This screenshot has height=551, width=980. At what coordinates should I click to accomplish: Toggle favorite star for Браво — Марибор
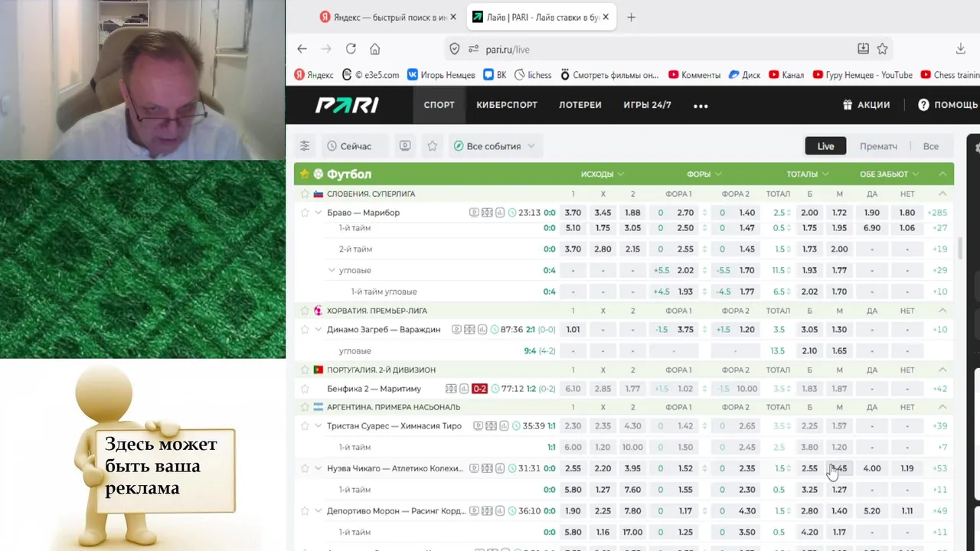pyautogui.click(x=305, y=213)
